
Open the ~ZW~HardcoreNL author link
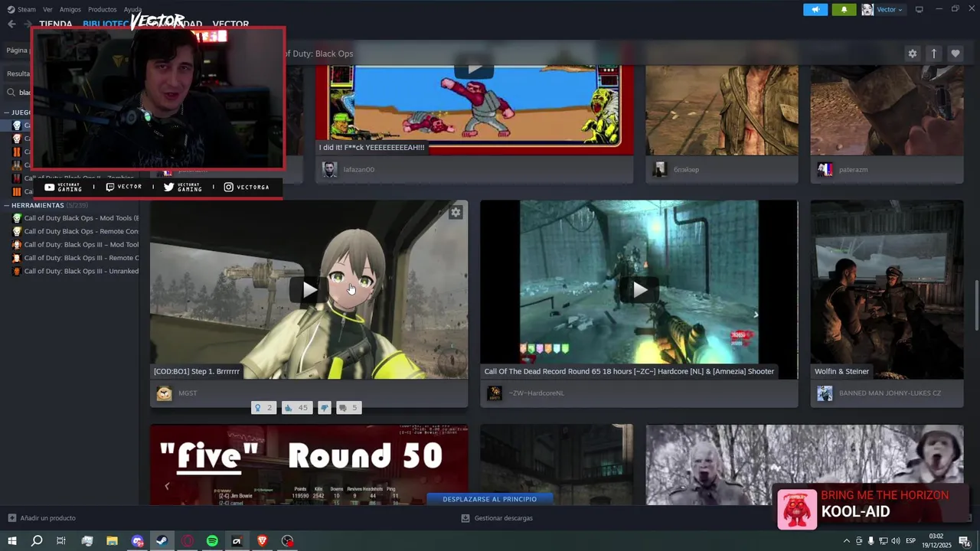(x=536, y=393)
